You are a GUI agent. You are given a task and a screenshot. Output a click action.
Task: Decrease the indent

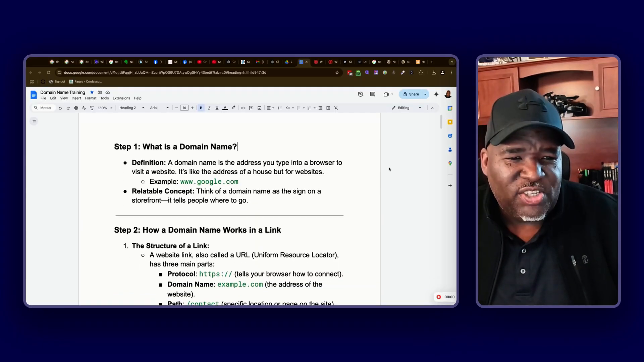tap(320, 108)
